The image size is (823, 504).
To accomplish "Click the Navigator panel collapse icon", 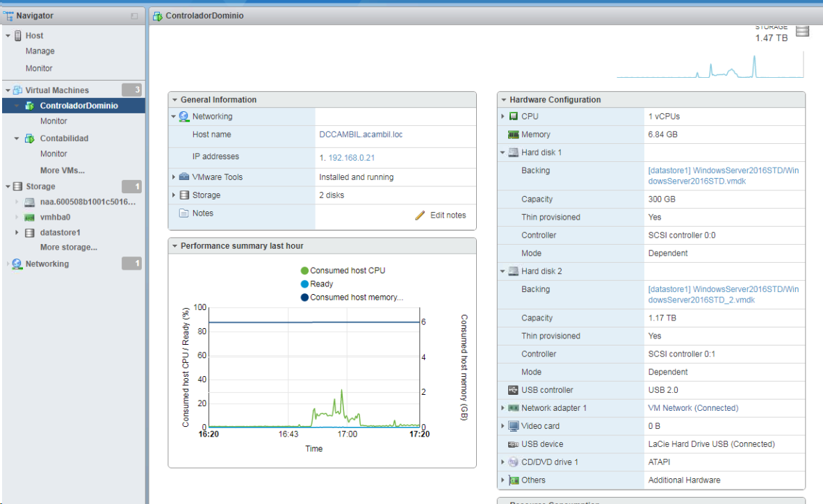I will [134, 16].
